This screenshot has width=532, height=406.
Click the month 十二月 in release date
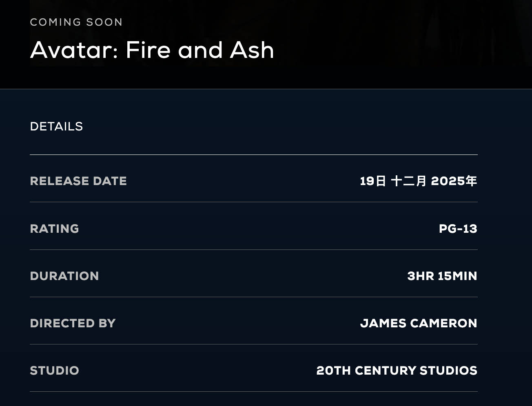pyautogui.click(x=408, y=181)
